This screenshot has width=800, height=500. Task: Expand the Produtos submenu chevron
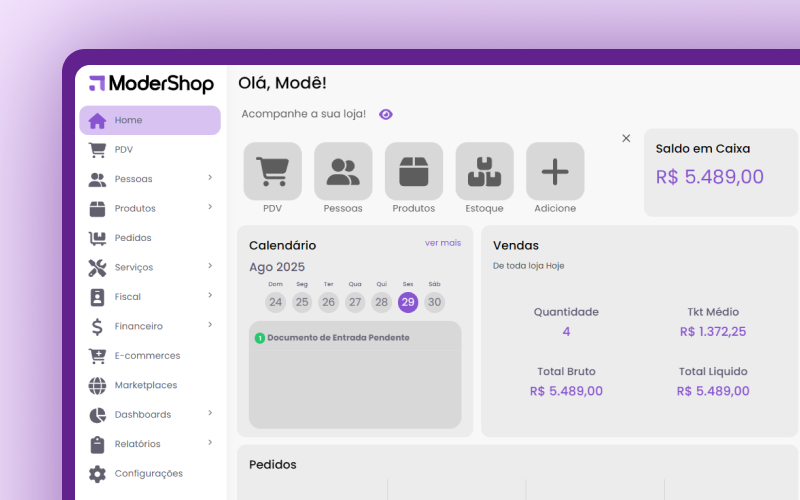(210, 207)
